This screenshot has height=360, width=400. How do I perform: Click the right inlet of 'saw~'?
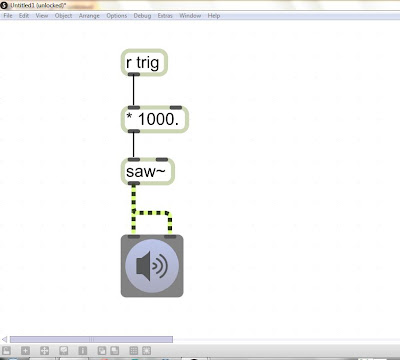click(x=162, y=160)
